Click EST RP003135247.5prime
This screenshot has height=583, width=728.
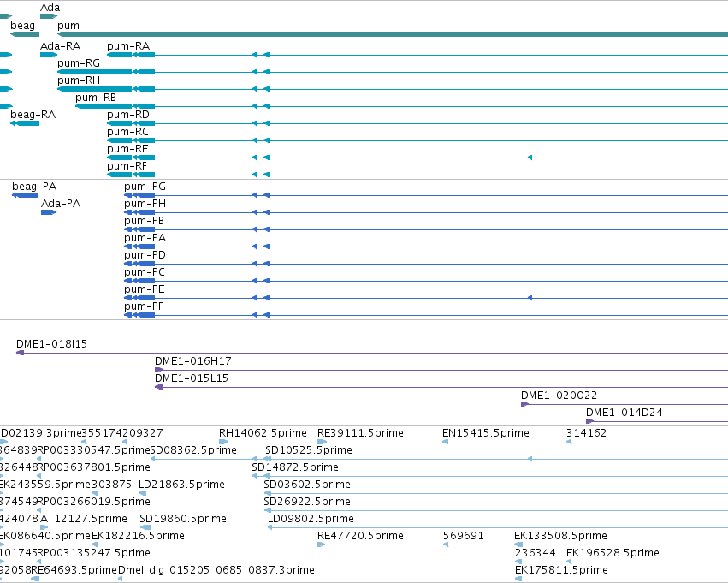[x=93, y=553]
